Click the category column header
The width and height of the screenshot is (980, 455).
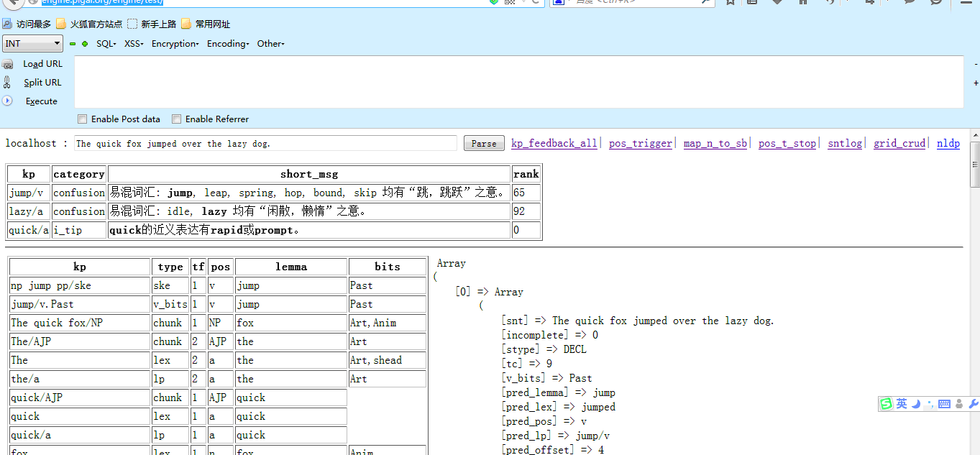tap(79, 174)
